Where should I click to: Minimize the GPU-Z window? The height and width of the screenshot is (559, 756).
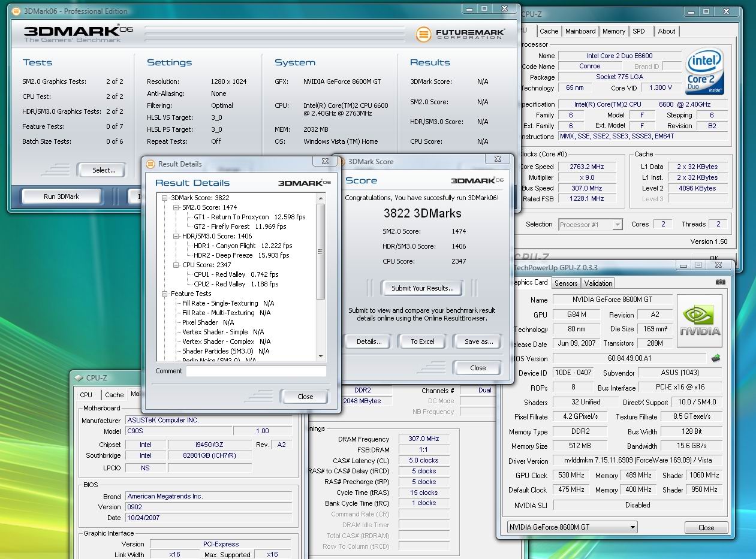coord(683,265)
